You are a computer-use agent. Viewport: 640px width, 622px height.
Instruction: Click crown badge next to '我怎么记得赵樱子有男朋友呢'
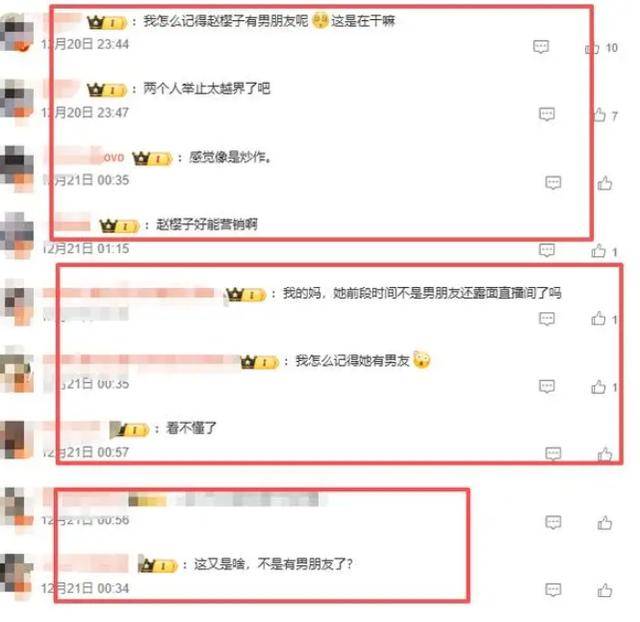[x=107, y=22]
